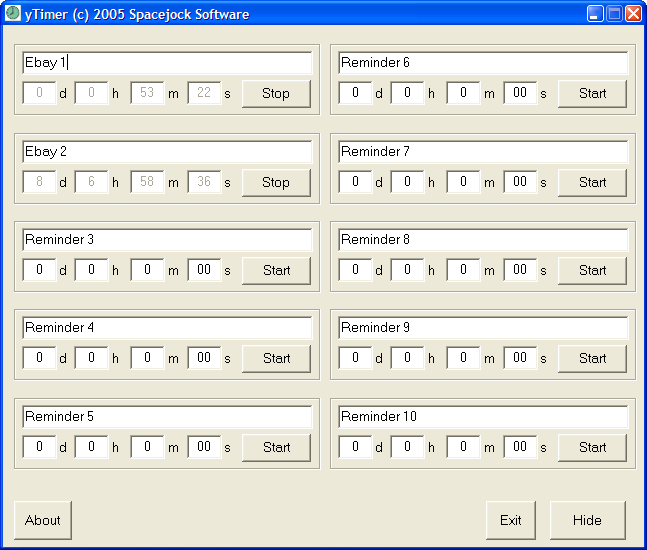The width and height of the screenshot is (647, 550).
Task: Start the Reminder 8 timer
Action: coord(592,271)
